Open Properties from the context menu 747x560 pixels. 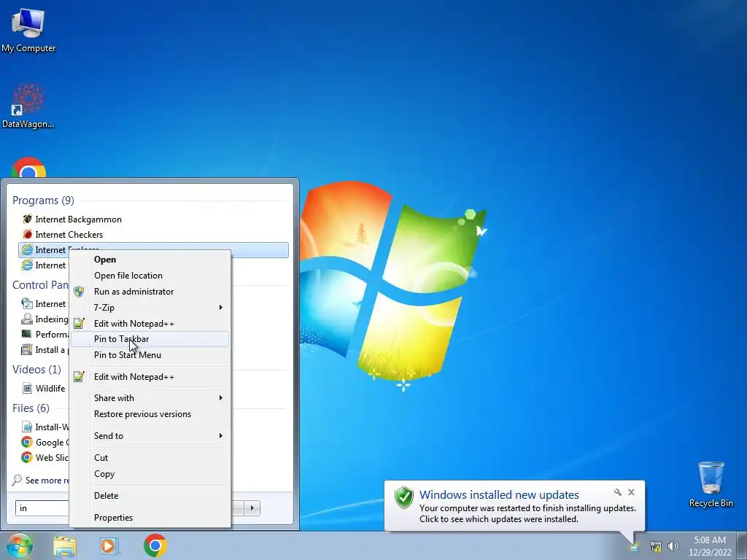point(150,518)
